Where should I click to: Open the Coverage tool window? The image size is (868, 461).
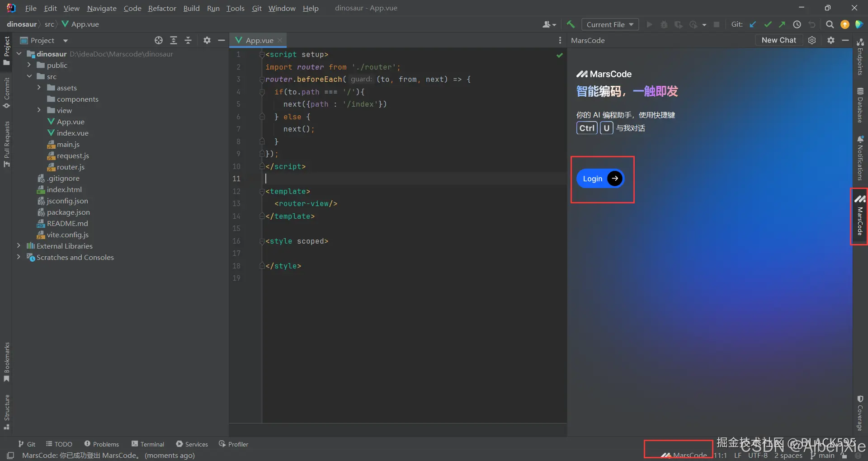pyautogui.click(x=860, y=413)
